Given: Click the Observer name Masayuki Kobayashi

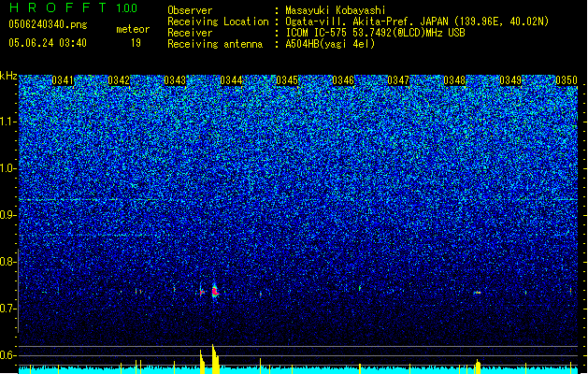Looking at the screenshot, I should [336, 10].
